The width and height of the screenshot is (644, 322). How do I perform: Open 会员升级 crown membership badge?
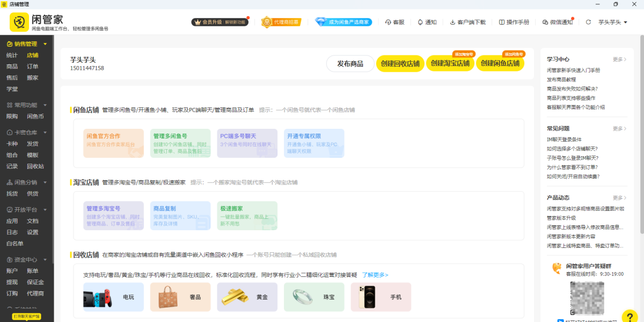coord(220,22)
